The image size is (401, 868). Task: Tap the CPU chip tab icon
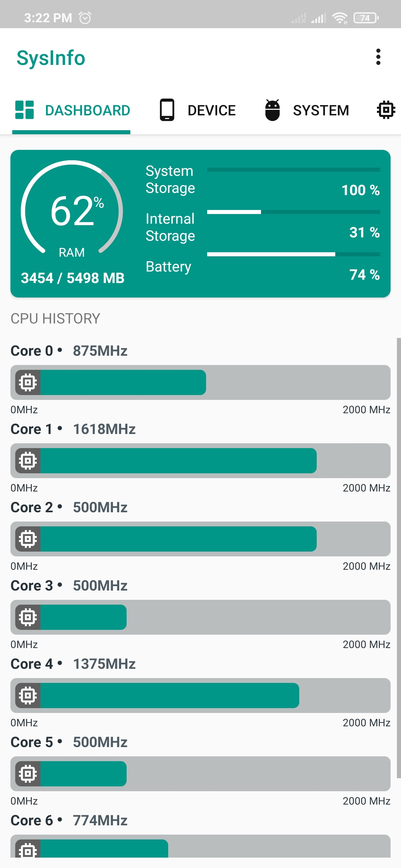point(386,110)
